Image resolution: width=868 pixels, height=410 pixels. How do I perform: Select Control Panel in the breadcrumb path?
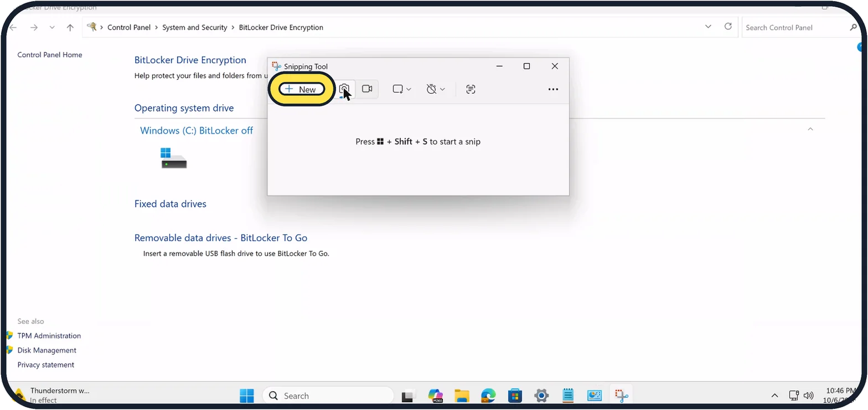pyautogui.click(x=129, y=28)
